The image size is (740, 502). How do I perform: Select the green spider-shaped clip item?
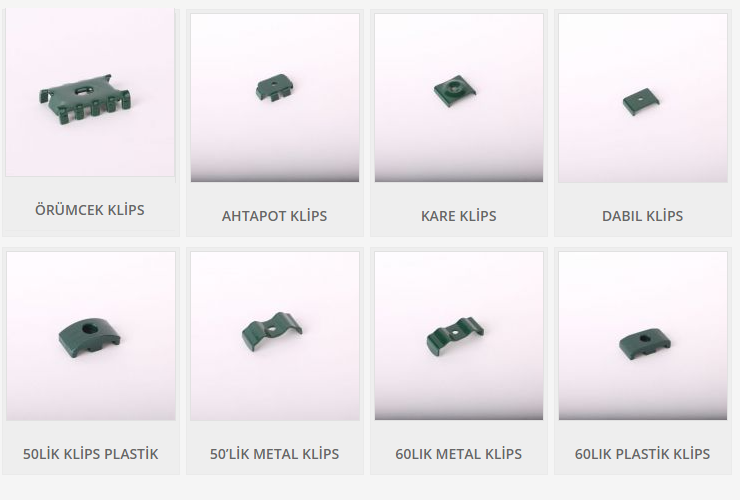85,99
